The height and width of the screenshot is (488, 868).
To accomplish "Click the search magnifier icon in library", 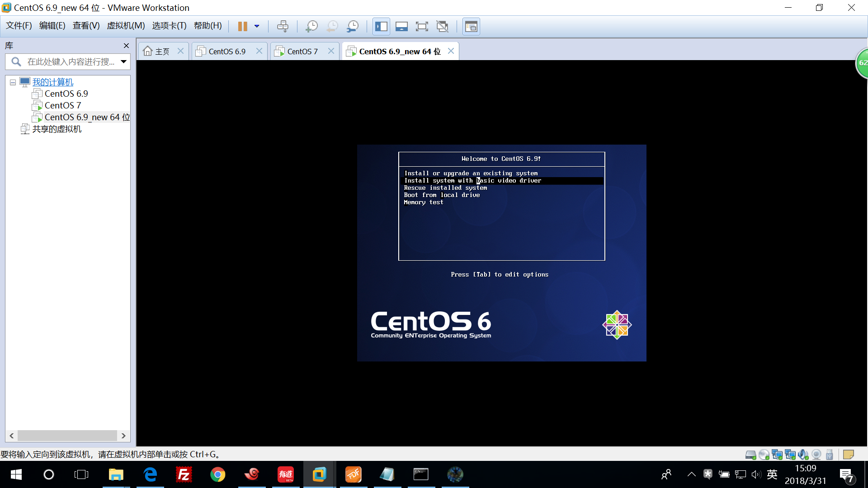I will pyautogui.click(x=16, y=62).
